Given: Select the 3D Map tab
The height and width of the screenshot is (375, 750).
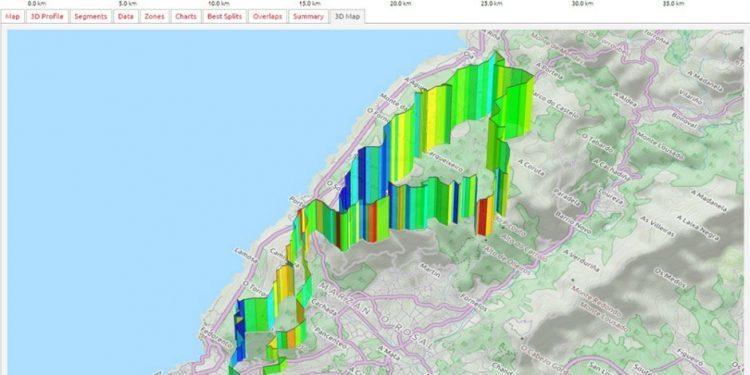Looking at the screenshot, I should click(347, 16).
